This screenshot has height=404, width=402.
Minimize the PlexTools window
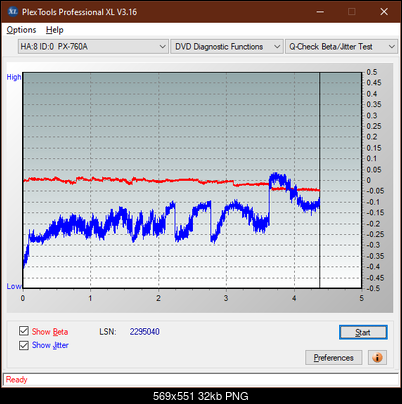[320, 12]
